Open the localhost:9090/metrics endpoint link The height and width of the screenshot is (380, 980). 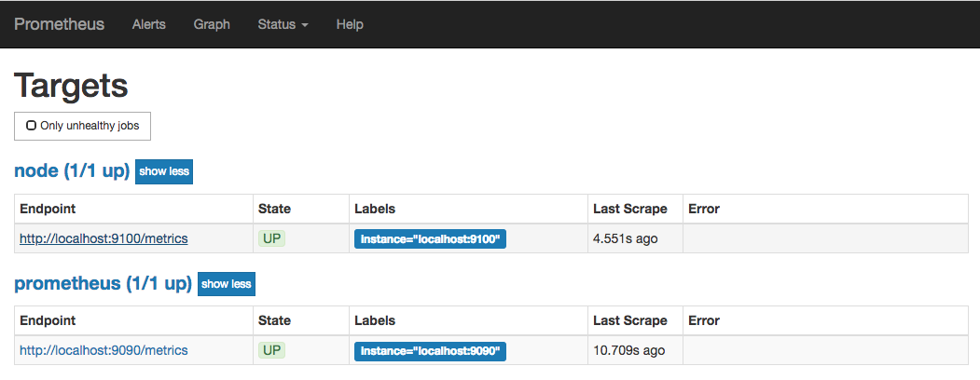point(104,350)
